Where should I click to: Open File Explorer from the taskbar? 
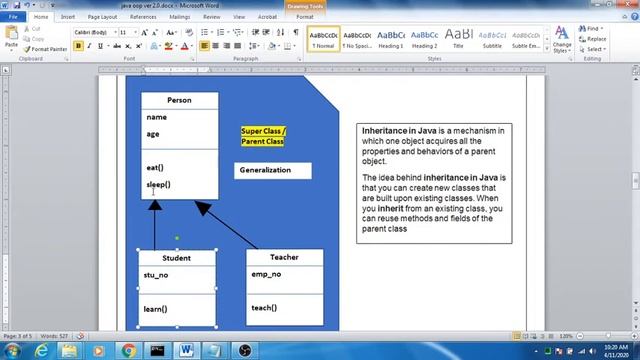pyautogui.click(x=69, y=351)
